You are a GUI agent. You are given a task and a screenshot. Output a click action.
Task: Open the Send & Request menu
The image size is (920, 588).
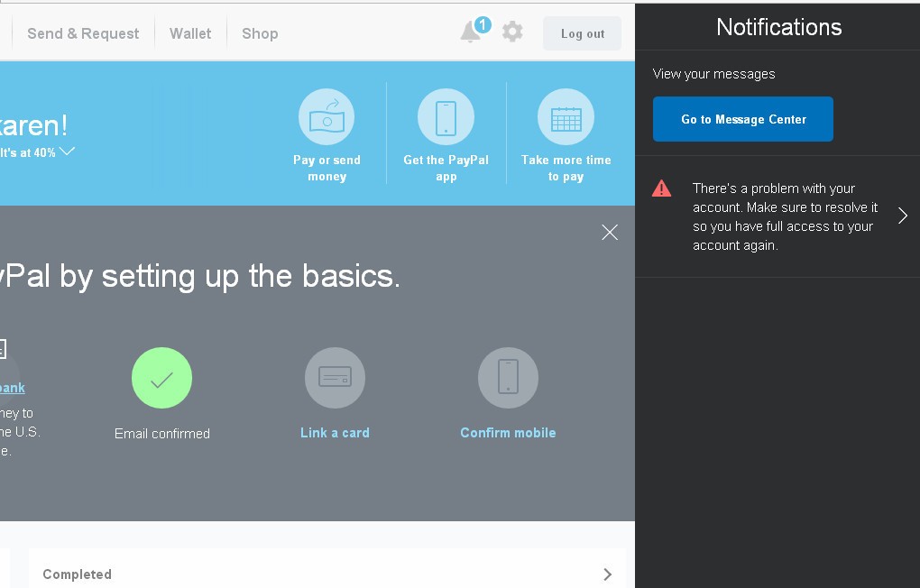pos(83,33)
